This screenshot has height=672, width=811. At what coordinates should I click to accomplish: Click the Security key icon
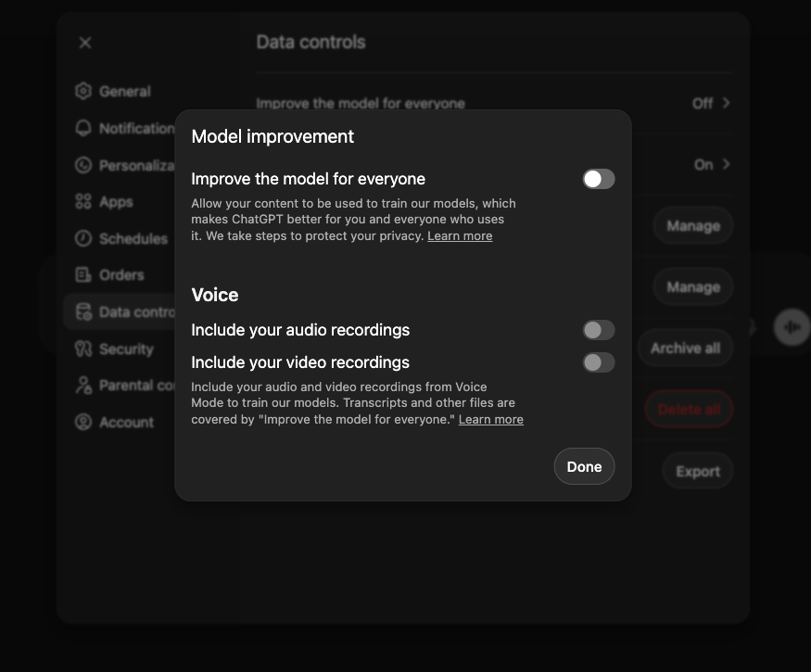pos(83,349)
